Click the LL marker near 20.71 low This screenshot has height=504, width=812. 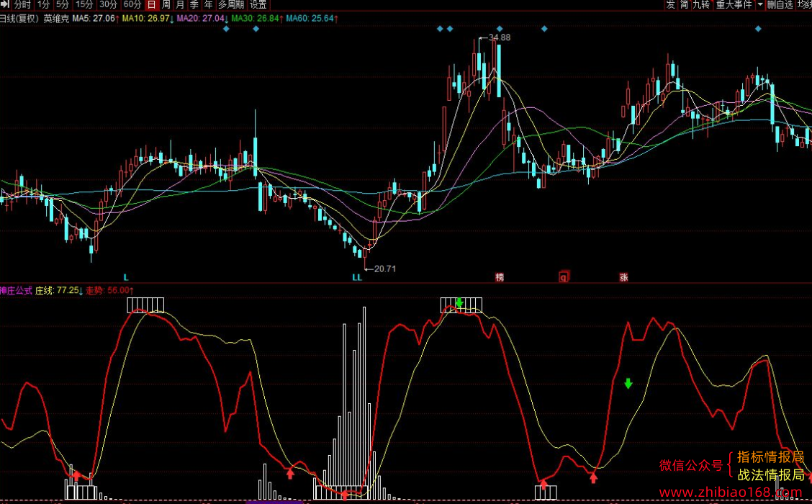[x=357, y=278]
